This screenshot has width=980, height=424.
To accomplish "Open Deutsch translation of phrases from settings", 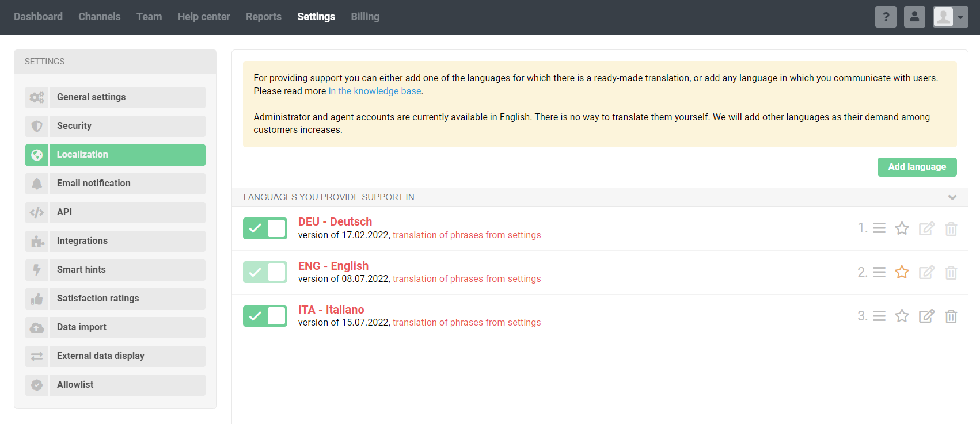I will (467, 235).
